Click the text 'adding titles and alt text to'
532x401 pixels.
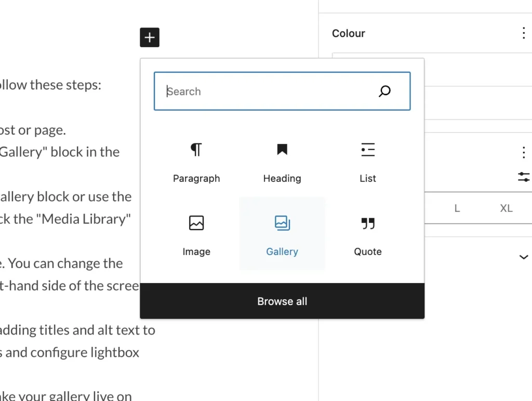pyautogui.click(x=77, y=330)
